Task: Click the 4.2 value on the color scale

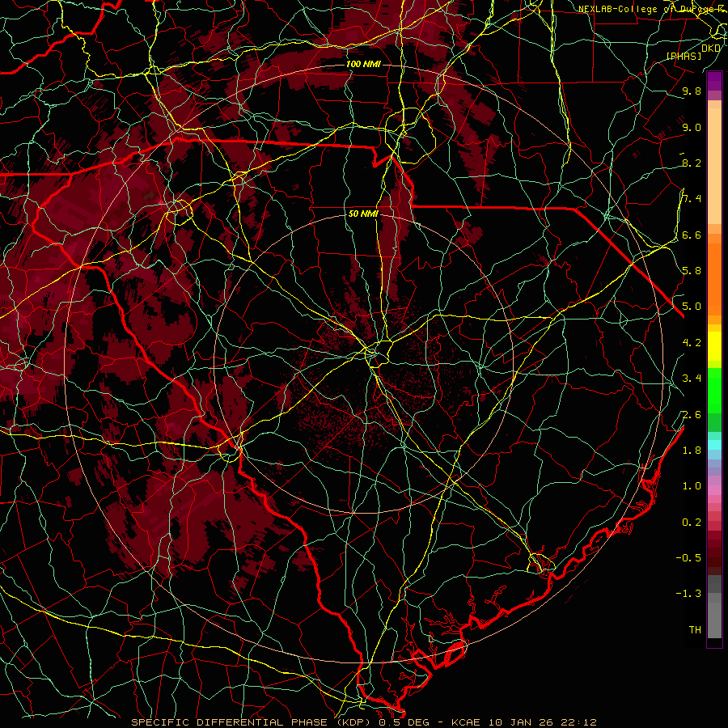Action: point(692,343)
